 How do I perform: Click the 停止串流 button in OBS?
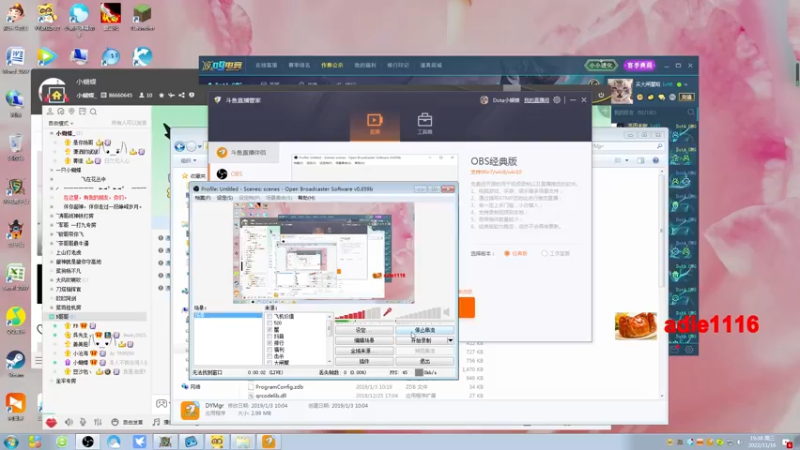424,330
